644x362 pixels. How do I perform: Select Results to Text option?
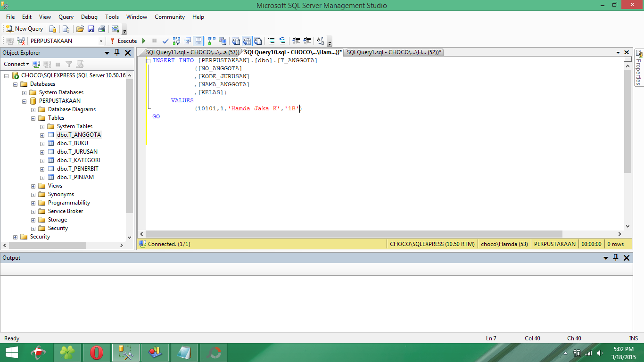tap(236, 41)
